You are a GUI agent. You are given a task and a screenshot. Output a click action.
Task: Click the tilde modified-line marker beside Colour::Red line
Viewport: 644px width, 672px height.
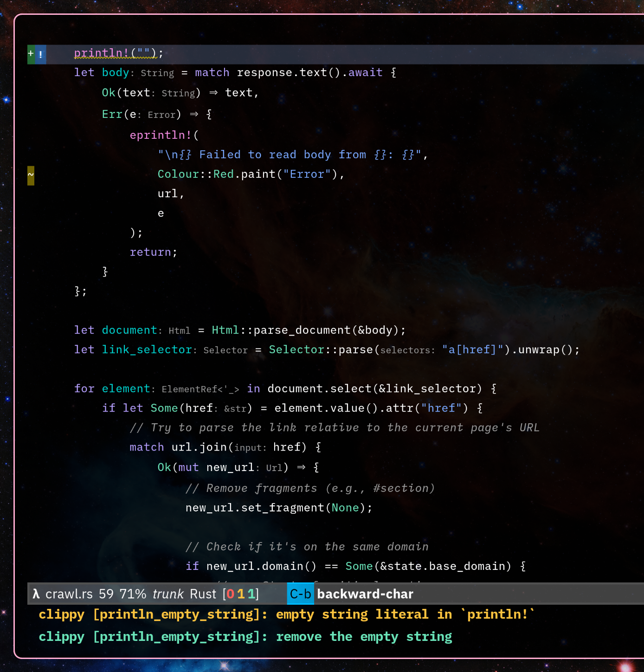pos(31,175)
